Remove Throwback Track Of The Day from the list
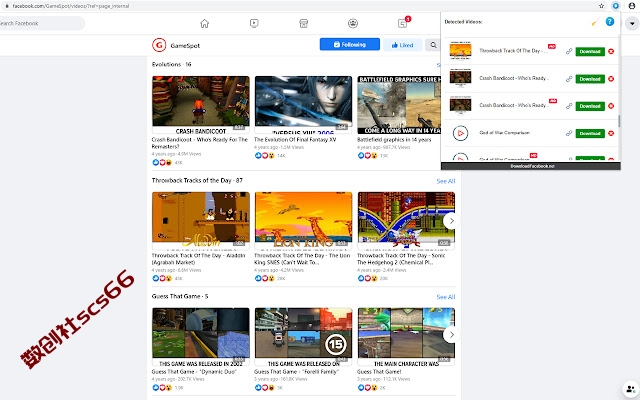The image size is (640, 400). coord(611,51)
